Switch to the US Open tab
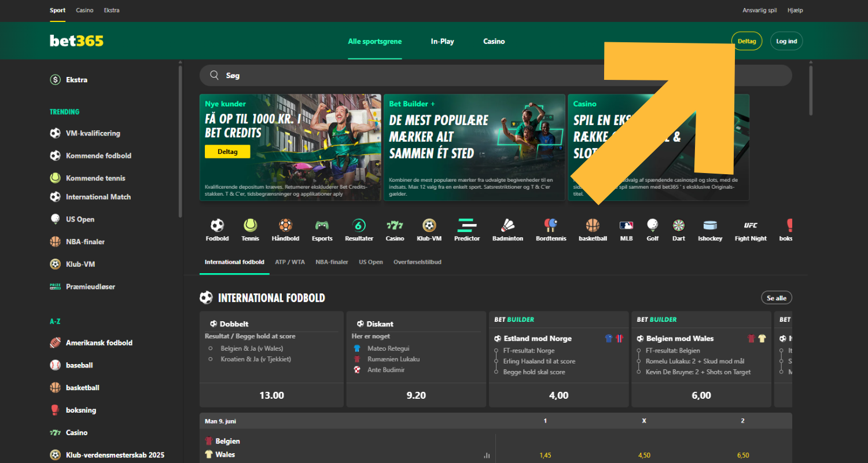The height and width of the screenshot is (463, 868). click(x=371, y=262)
